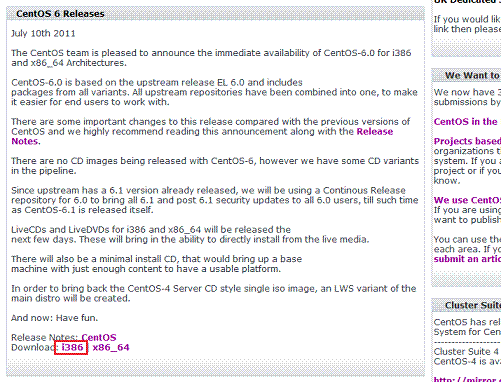Click the 'We use CentOS' sidebar link
This screenshot has width=501, height=382.
click(467, 200)
